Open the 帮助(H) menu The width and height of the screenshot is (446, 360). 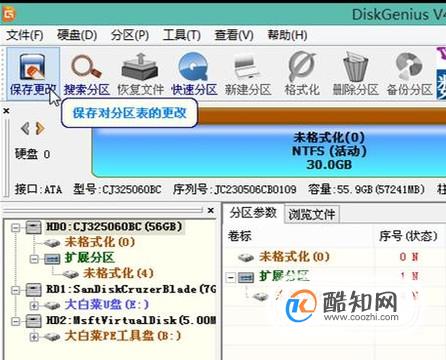[287, 35]
